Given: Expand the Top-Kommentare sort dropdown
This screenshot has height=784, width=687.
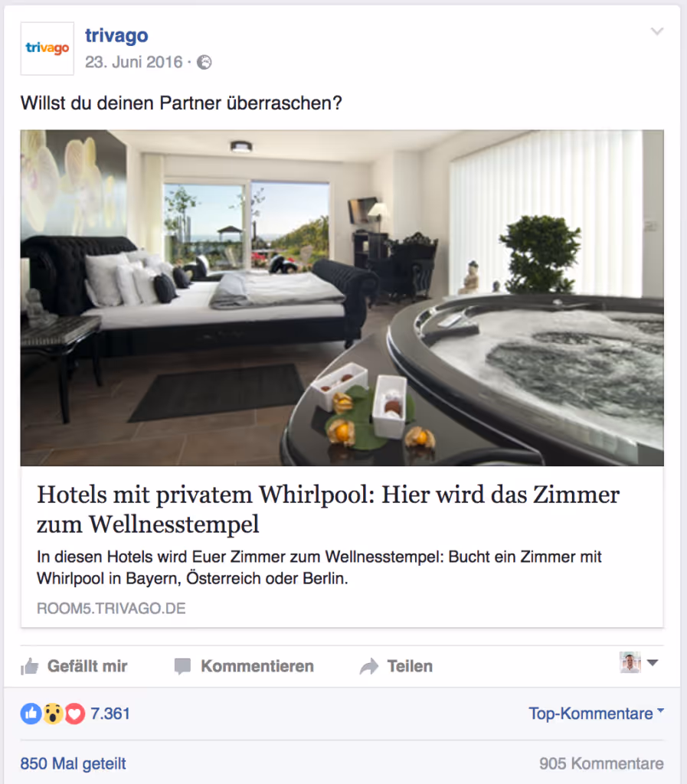Looking at the screenshot, I should click(597, 714).
